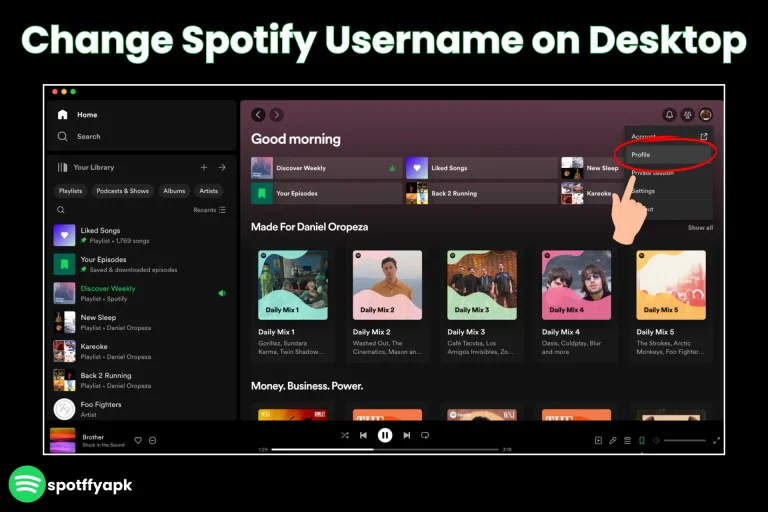Click now playing album art thumbnail
Image resolution: width=768 pixels, height=512 pixels.
tap(63, 440)
